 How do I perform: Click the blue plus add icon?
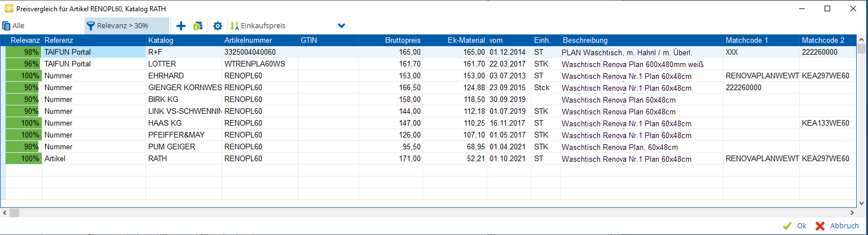[x=181, y=26]
